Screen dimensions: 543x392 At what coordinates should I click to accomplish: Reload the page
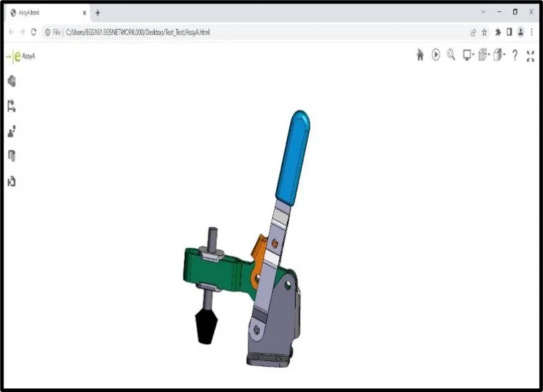[x=34, y=32]
